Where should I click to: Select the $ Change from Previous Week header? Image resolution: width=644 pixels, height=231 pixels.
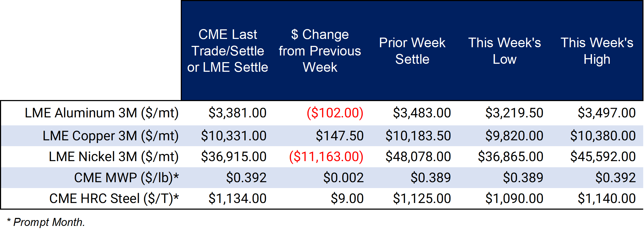pyautogui.click(x=320, y=51)
